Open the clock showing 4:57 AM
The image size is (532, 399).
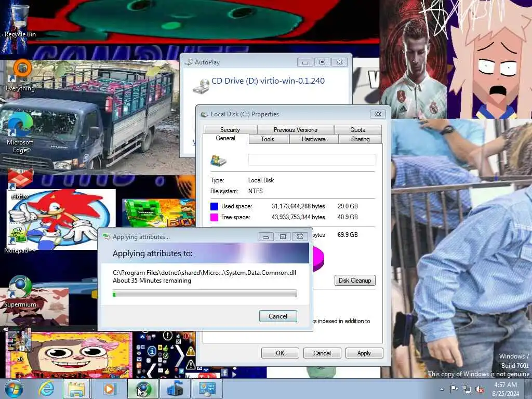click(506, 389)
